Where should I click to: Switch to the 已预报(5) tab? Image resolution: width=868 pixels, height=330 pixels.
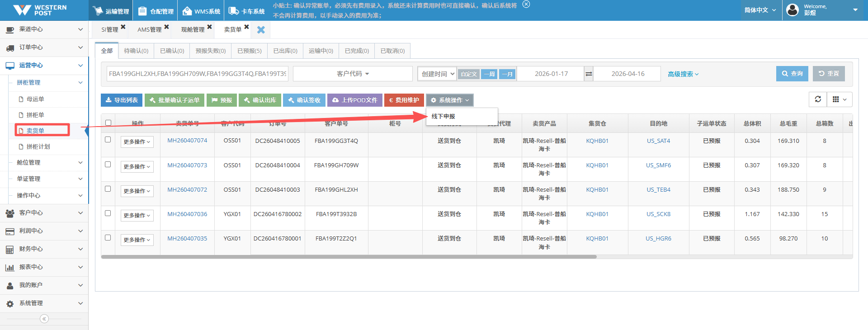point(249,51)
